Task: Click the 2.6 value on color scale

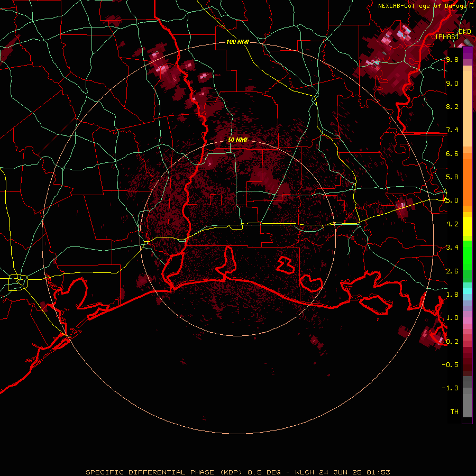Action: (x=452, y=271)
